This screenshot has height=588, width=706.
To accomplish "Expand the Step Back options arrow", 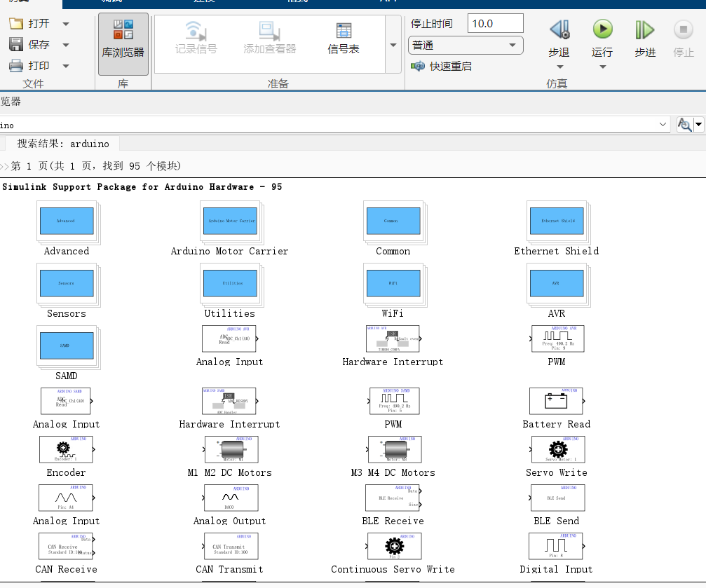I will tap(559, 67).
